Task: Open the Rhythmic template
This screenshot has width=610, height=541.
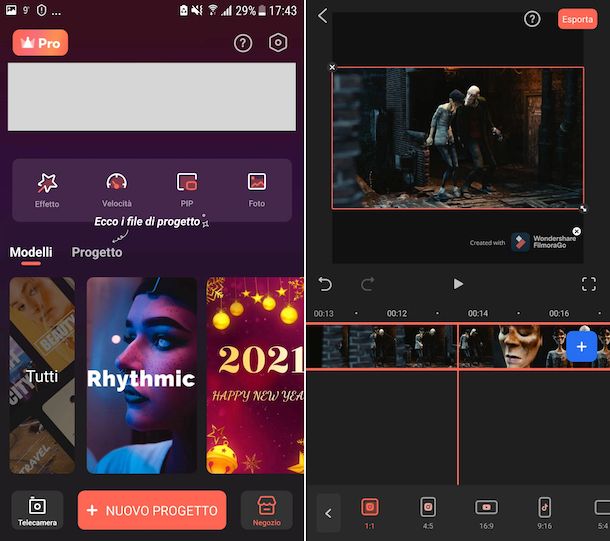Action: (142, 375)
